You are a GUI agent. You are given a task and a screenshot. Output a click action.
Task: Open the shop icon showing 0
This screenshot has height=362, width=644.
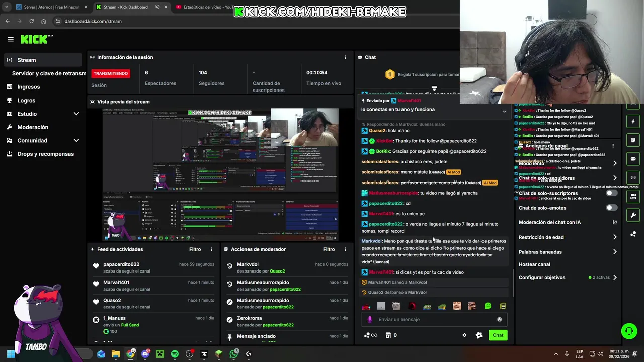coord(391,335)
